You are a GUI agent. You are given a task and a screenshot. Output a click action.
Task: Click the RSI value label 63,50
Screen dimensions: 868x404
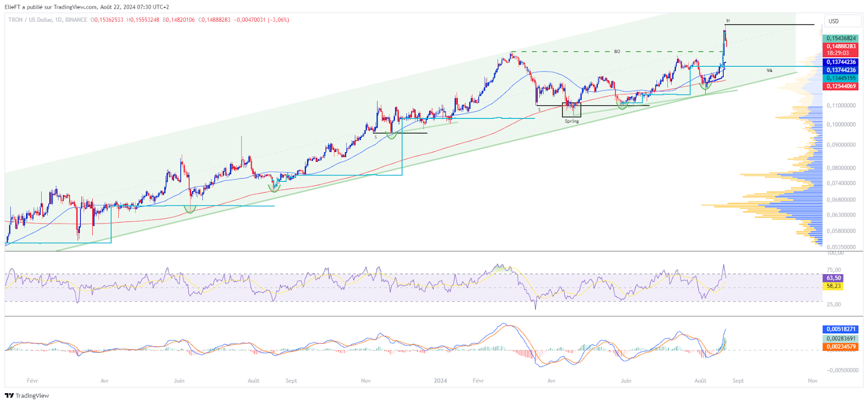[x=833, y=278]
